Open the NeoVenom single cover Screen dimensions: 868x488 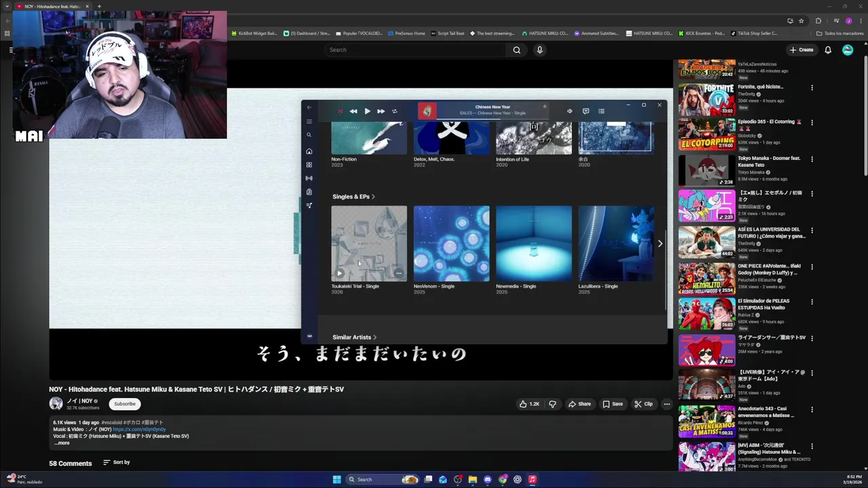[x=452, y=243]
